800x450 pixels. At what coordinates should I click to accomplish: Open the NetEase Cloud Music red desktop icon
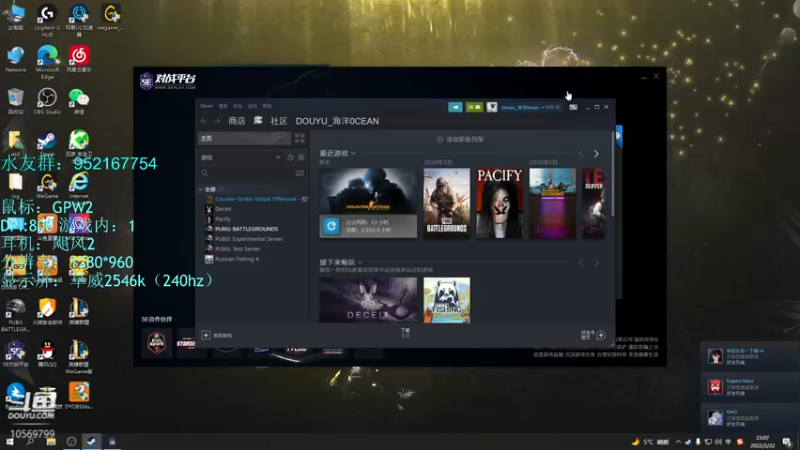pyautogui.click(x=79, y=59)
